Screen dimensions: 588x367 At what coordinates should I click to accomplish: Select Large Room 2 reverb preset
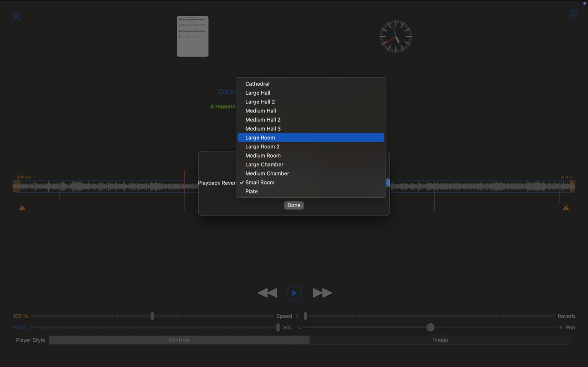311,147
